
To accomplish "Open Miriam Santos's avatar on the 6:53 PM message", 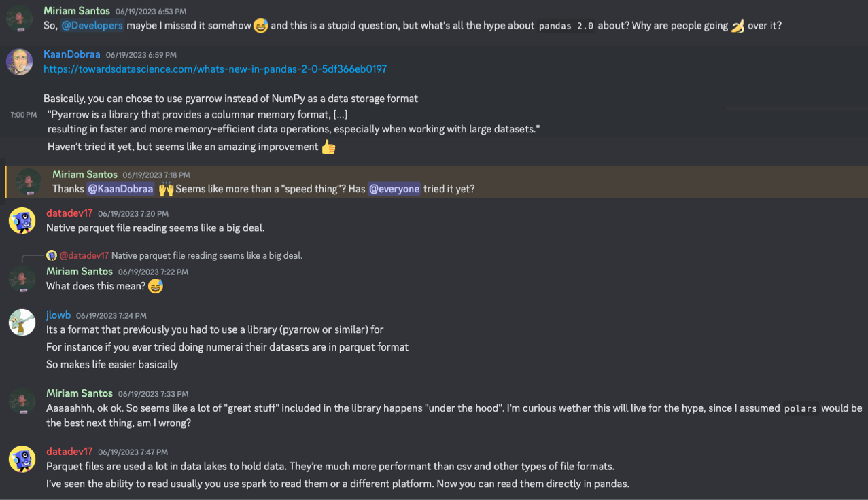I will [20, 18].
